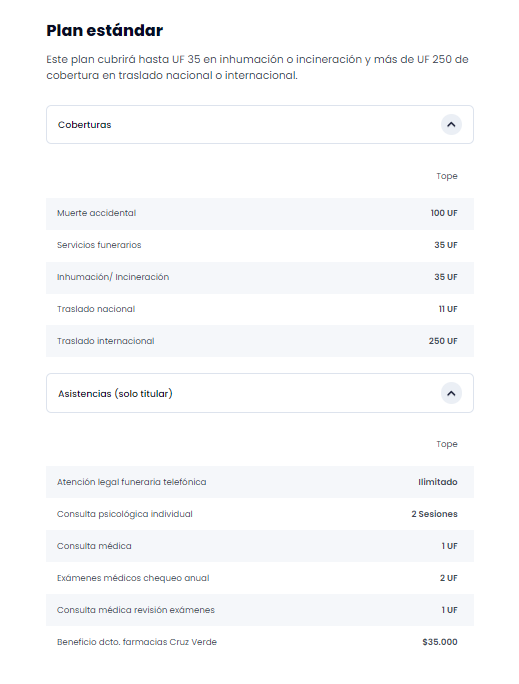Click the Traslado nacional row

260,309
